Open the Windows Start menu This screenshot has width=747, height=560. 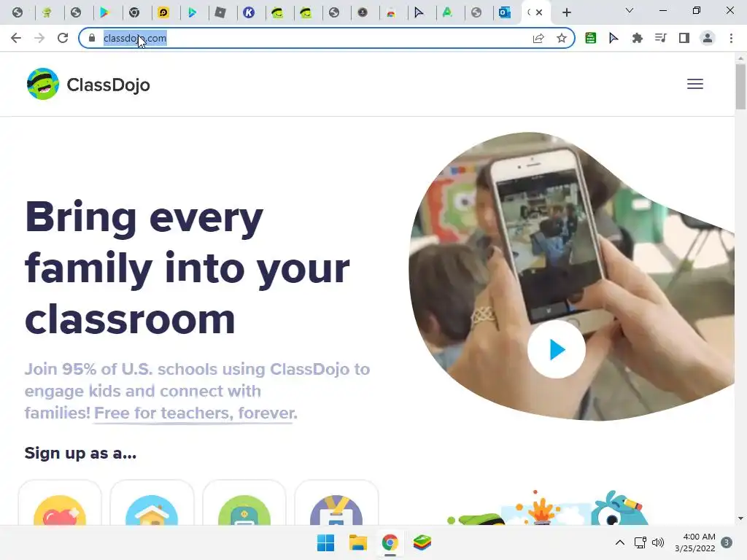pos(326,542)
